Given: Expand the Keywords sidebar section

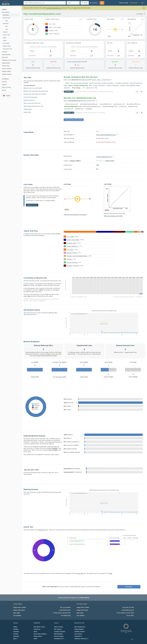Looking at the screenshot, I should click(19, 57).
